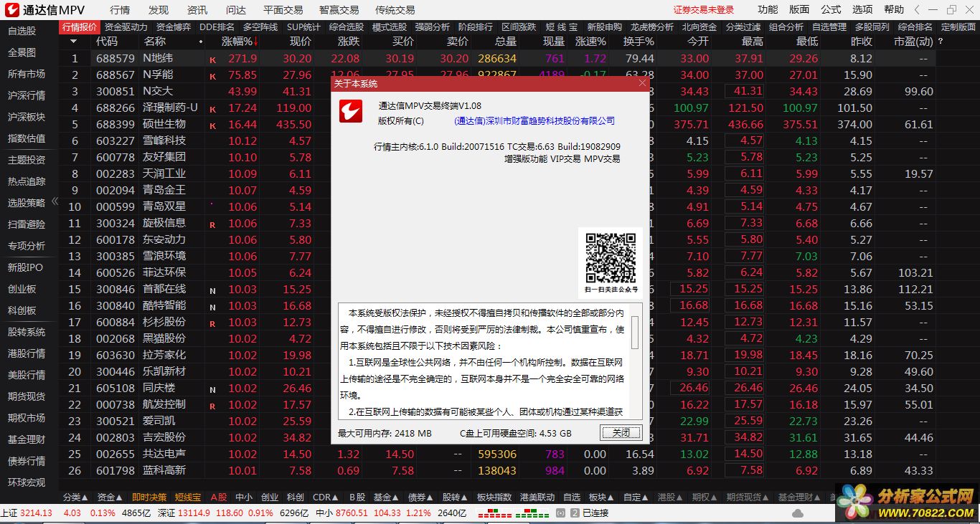Switch to DDE排名 tab
Viewport: 980px width, 524px height.
pyautogui.click(x=217, y=27)
